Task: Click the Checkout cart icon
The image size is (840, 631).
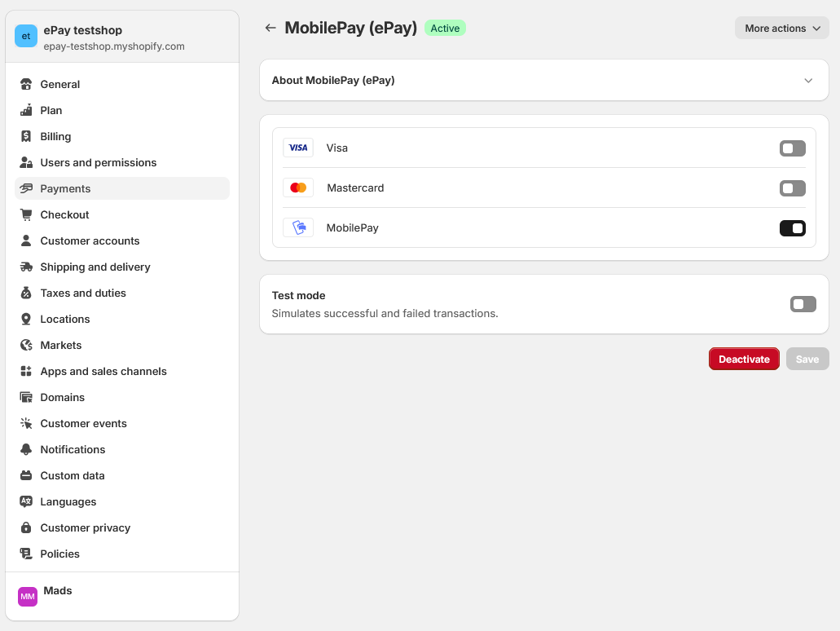Action: (x=26, y=214)
